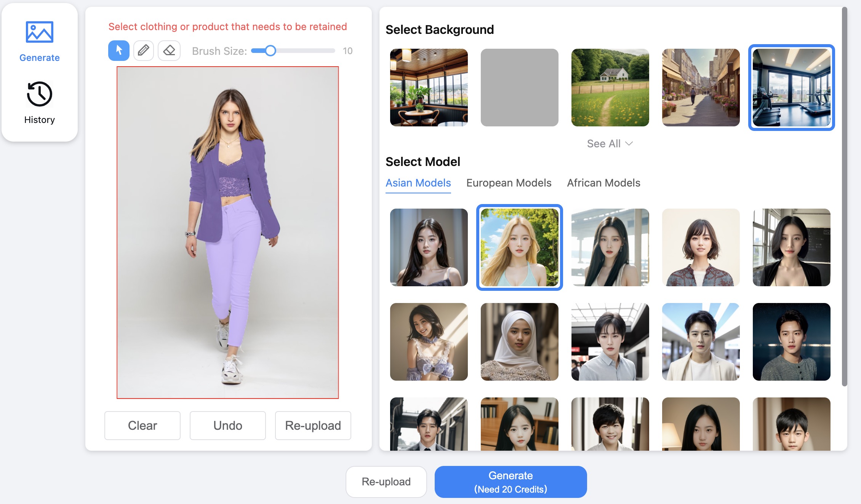
Task: Select the long straight black-haired woman on the porch
Action: [x=610, y=247]
